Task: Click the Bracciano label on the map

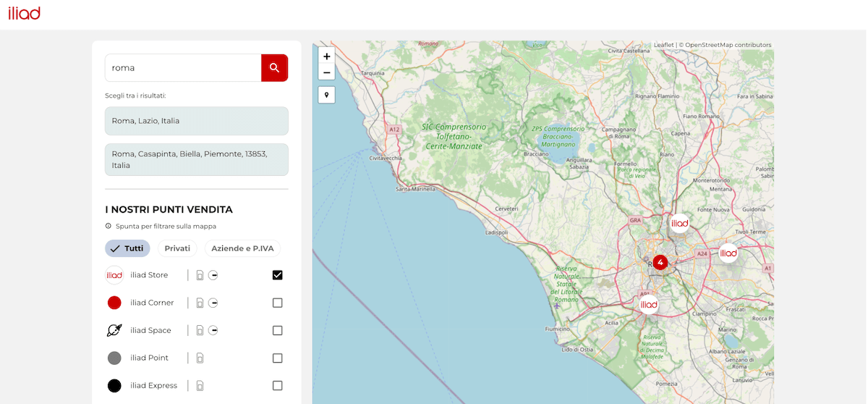Action: click(x=536, y=153)
